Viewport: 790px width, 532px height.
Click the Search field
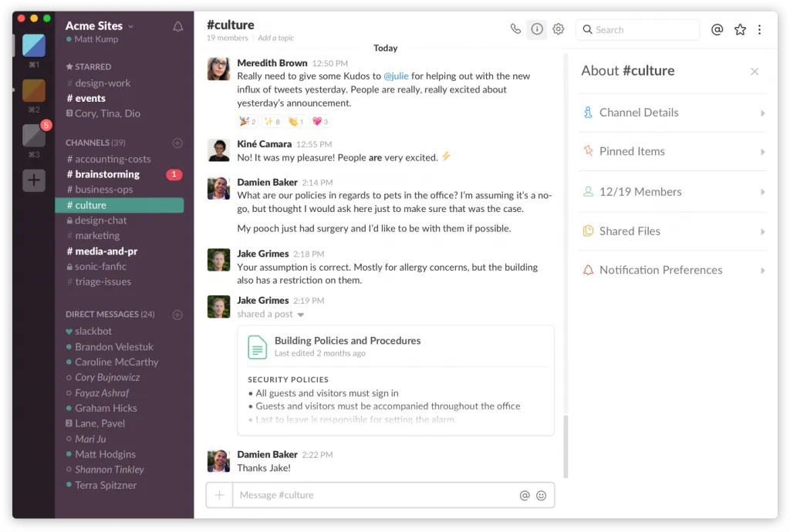point(637,30)
